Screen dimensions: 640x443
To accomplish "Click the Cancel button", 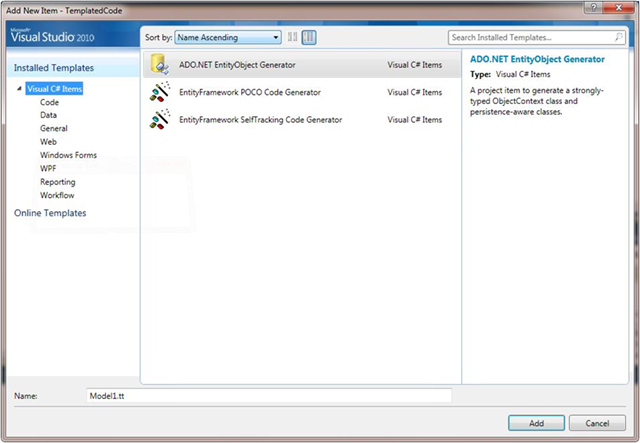I will [597, 423].
